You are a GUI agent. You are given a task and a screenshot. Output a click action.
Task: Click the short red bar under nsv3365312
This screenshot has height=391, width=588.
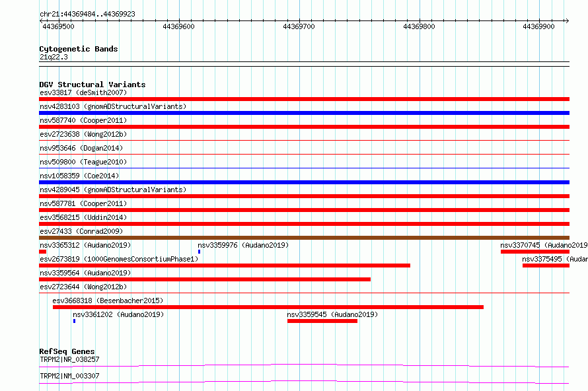click(42, 252)
